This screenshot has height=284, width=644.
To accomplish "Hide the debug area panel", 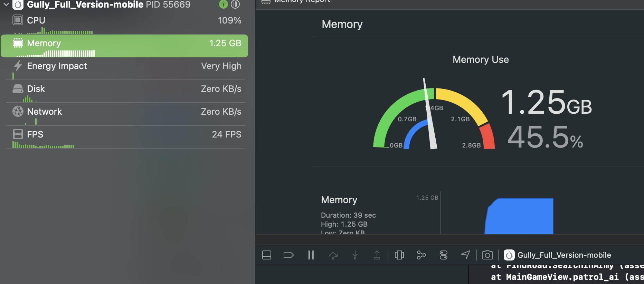I will click(267, 255).
